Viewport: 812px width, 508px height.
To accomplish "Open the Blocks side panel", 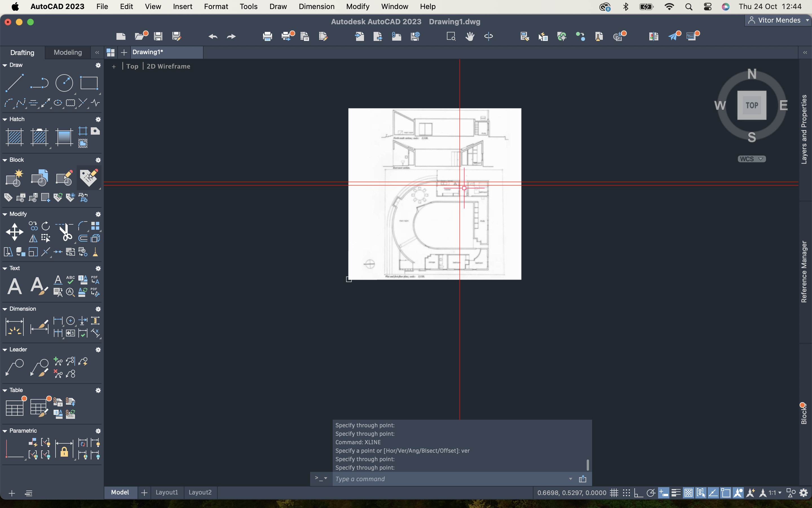I will (x=804, y=413).
